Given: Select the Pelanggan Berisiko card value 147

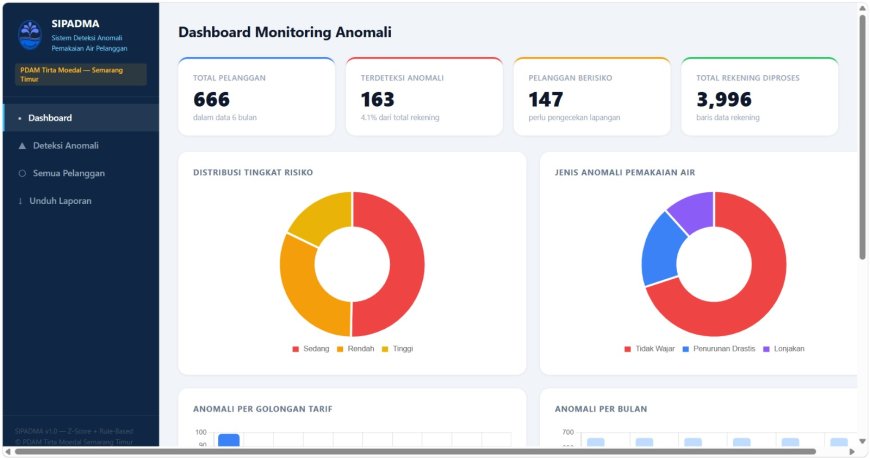Looking at the screenshot, I should pyautogui.click(x=545, y=99).
